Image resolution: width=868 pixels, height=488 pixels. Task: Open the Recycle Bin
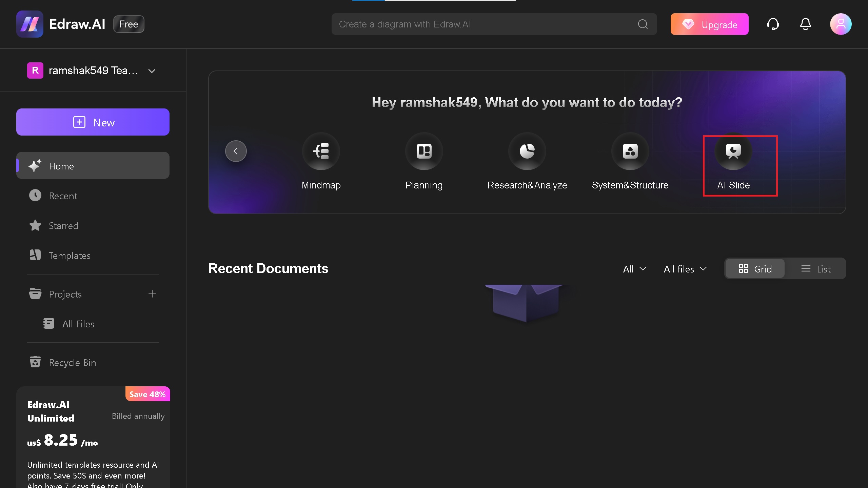tap(93, 362)
